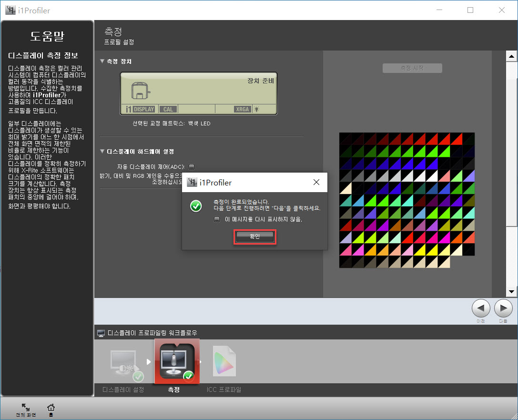Click the monitor icon beside 디스플레이 프로파일링 워크플로우
This screenshot has height=420, width=518.
[101, 333]
